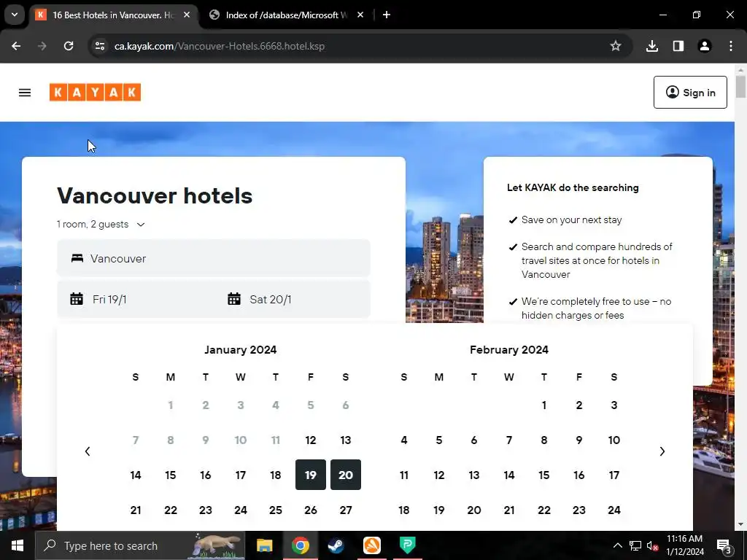Open Steam from taskbar
This screenshot has width=747, height=560.
click(336, 545)
